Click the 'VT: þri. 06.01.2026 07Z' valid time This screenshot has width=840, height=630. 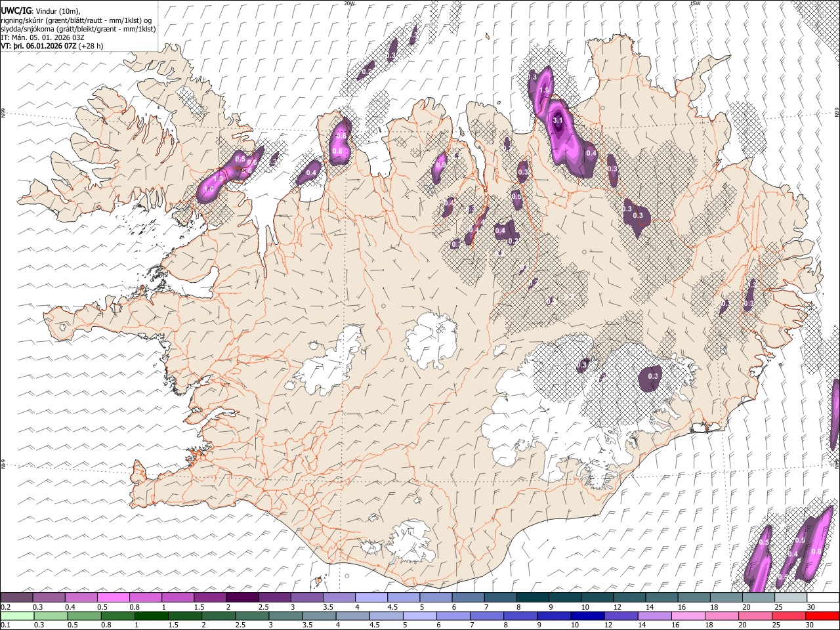pos(39,46)
